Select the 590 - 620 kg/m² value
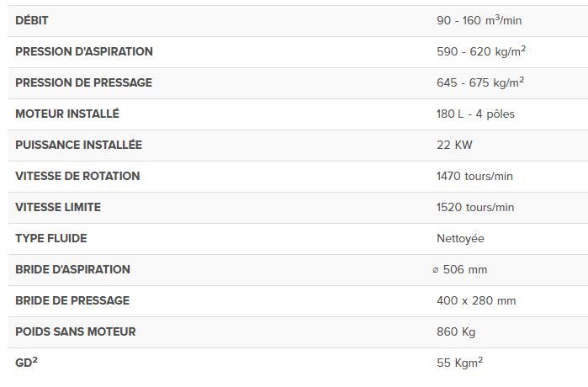Image resolution: width=588 pixels, height=387 pixels. click(x=480, y=51)
